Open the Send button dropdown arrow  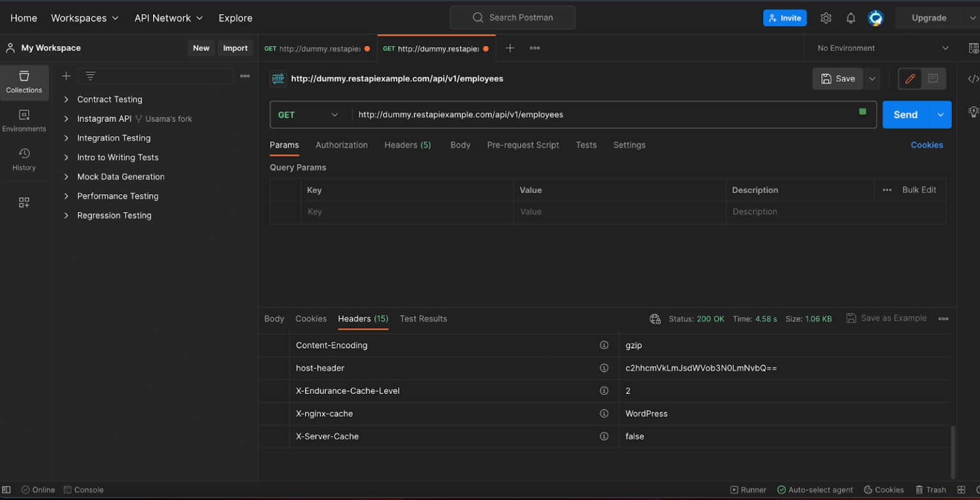click(x=940, y=115)
